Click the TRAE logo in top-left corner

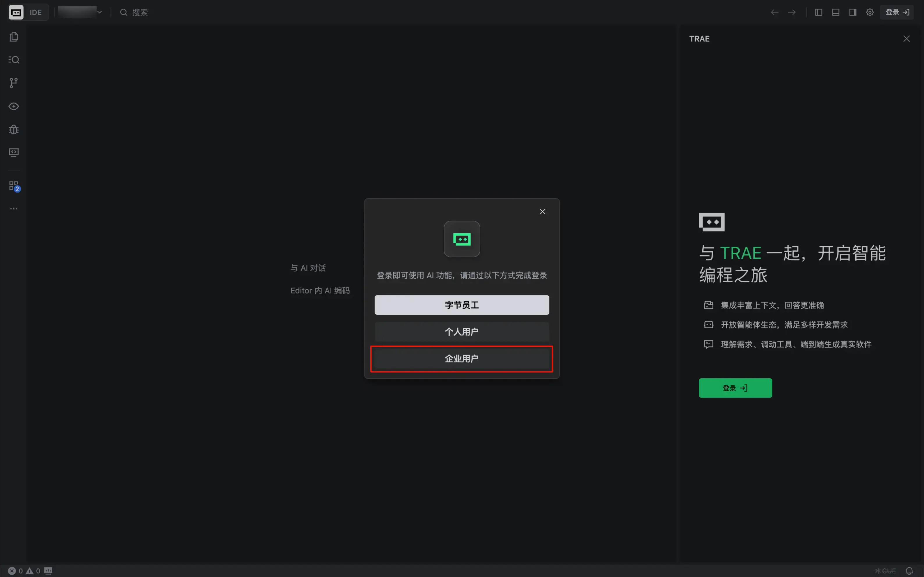pyautogui.click(x=16, y=12)
